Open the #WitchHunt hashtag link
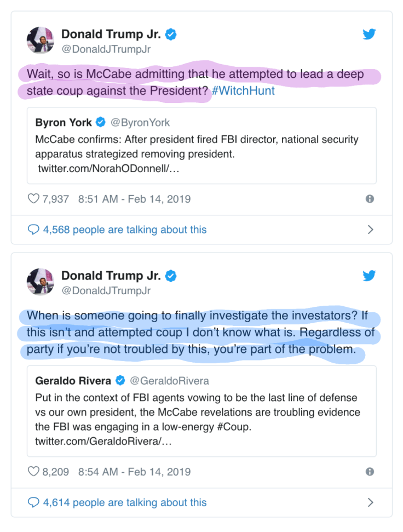This screenshot has height=532, width=403. click(243, 91)
